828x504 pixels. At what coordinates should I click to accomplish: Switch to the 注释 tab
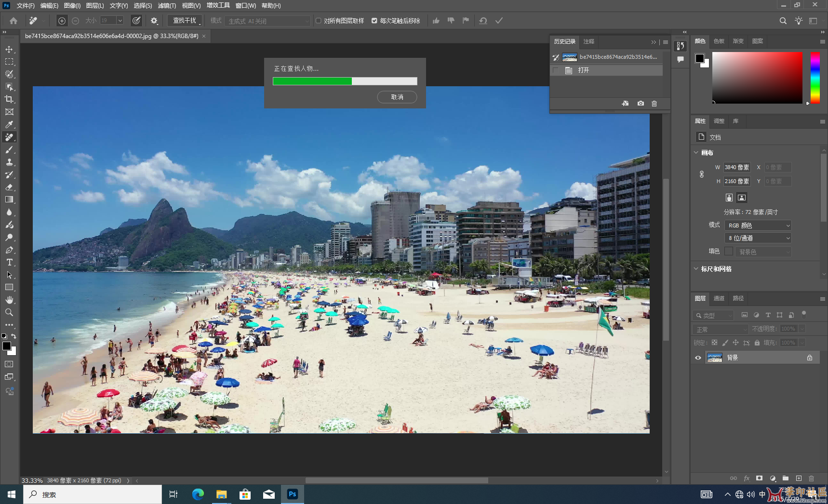click(589, 41)
